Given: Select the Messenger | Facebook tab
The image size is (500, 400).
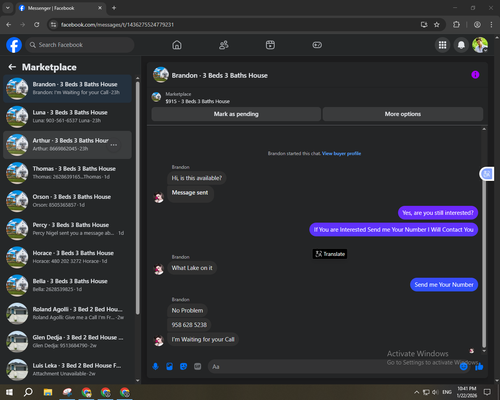Looking at the screenshot, I should (x=60, y=8).
